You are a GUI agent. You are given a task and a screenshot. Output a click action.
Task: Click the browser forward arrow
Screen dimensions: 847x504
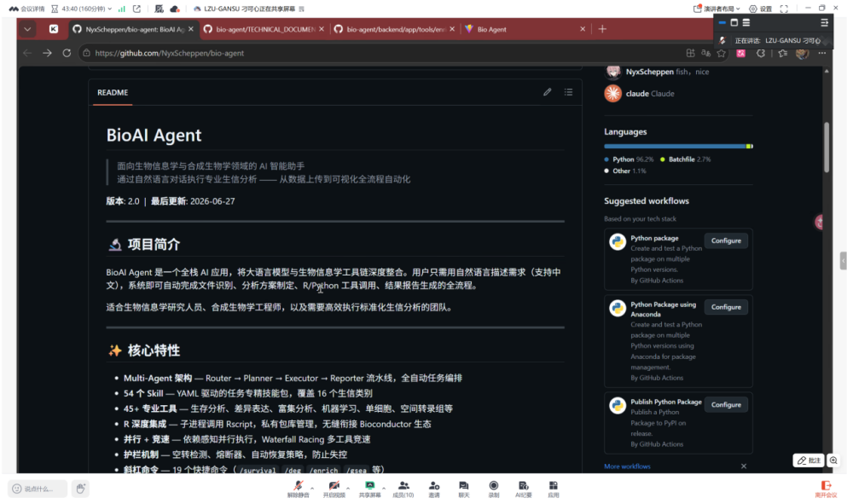pos(47,53)
